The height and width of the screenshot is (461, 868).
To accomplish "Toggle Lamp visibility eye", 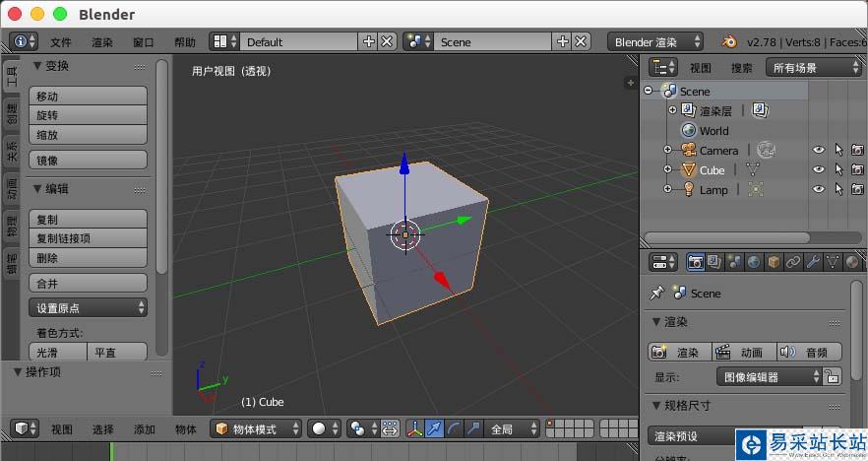I will tap(818, 189).
